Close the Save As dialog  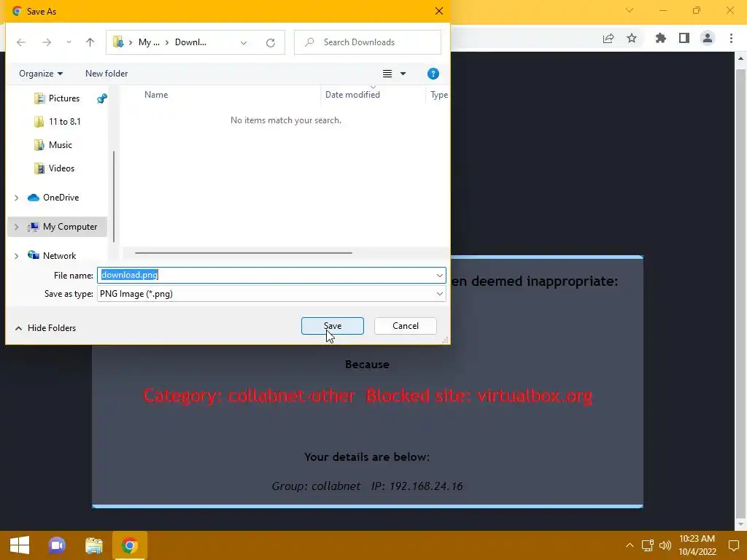(x=439, y=11)
